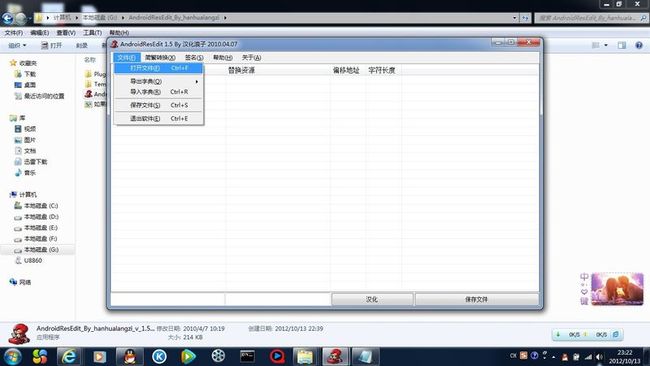
Task: Select the U8860 device
Action: click(33, 260)
